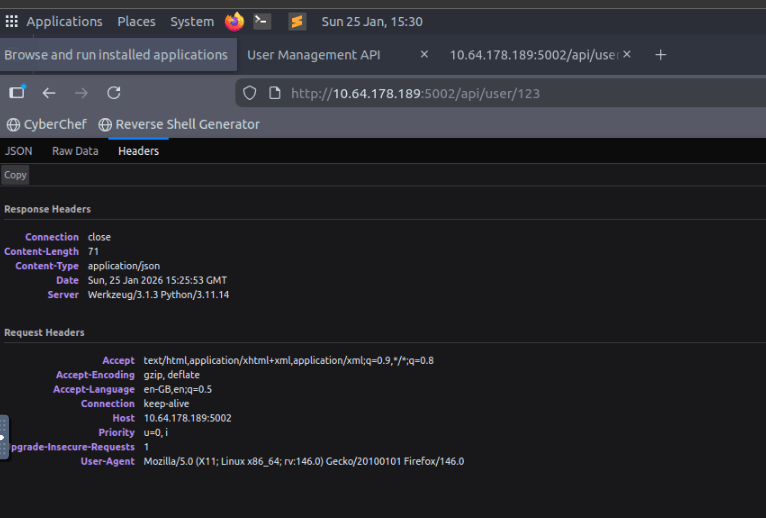Screen dimensions: 766x518
Task: Click the clock showing Sun 25 Jan, 15:30
Action: tap(372, 22)
